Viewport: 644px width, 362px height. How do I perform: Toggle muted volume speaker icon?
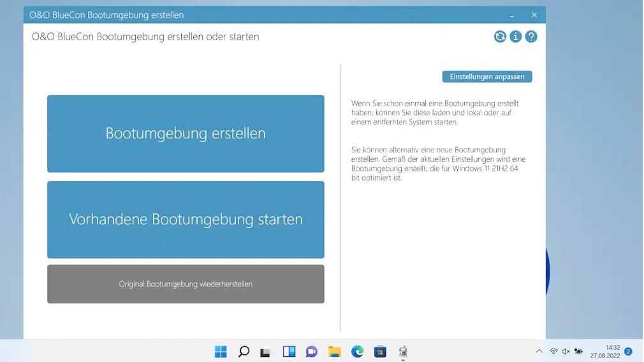click(x=566, y=351)
